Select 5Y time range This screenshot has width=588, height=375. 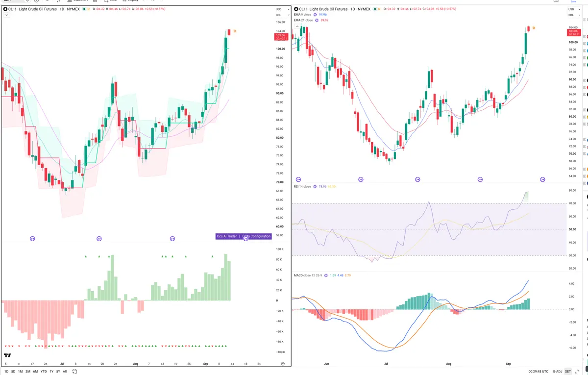pyautogui.click(x=58, y=372)
